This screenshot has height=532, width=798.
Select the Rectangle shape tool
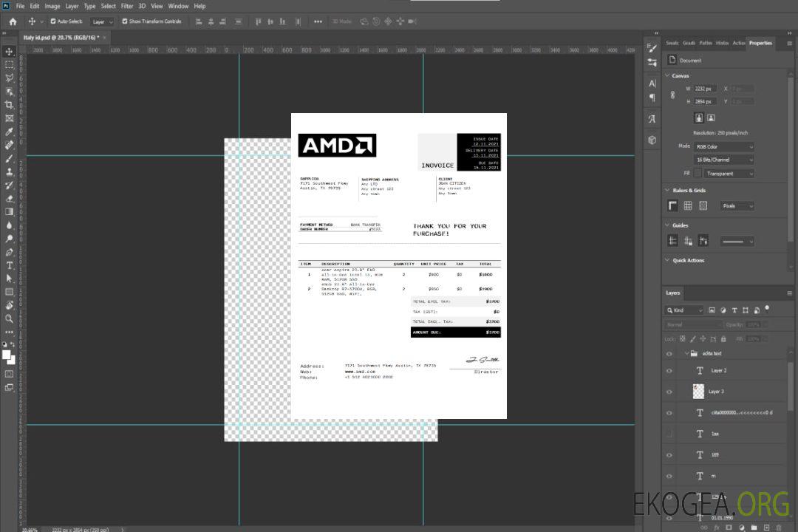pyautogui.click(x=9, y=292)
